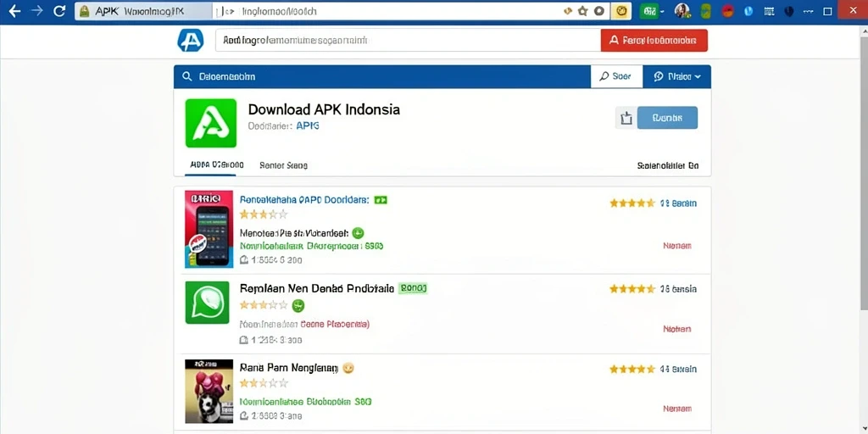Click the 'Download APK Indonsia' heading

(x=324, y=109)
